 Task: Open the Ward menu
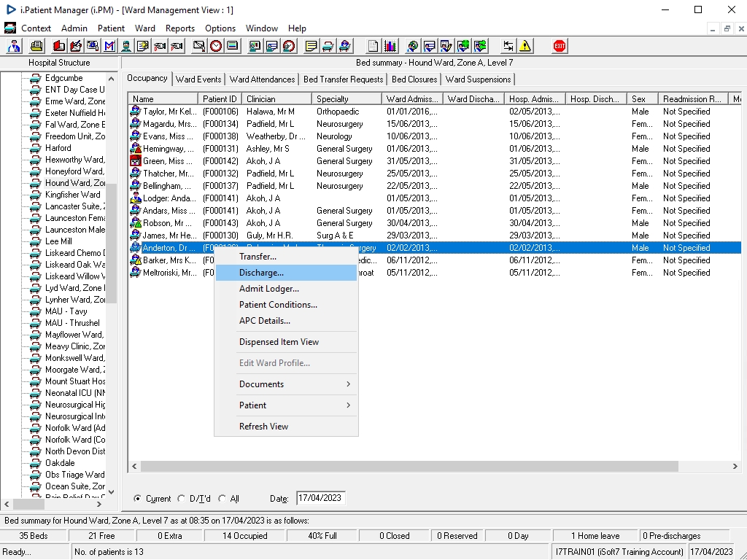tap(145, 28)
